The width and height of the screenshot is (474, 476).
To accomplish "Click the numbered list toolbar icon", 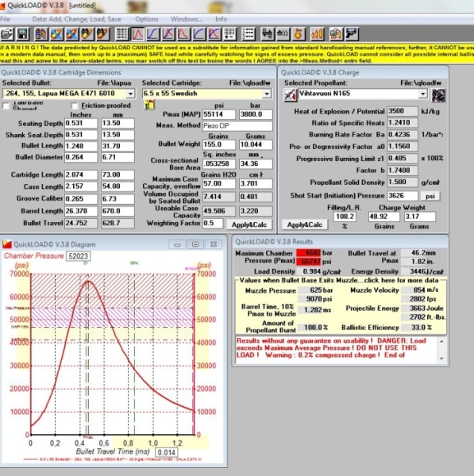I will (249, 33).
